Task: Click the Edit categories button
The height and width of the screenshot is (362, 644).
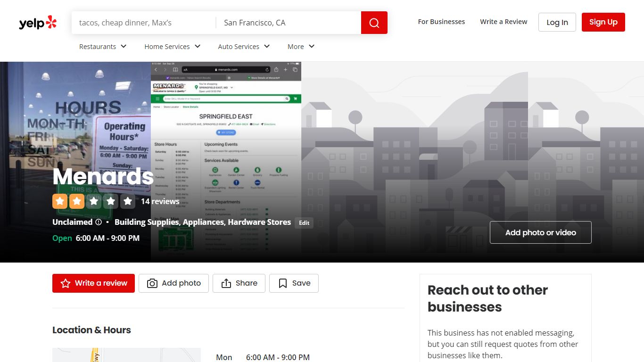Action: [x=305, y=223]
